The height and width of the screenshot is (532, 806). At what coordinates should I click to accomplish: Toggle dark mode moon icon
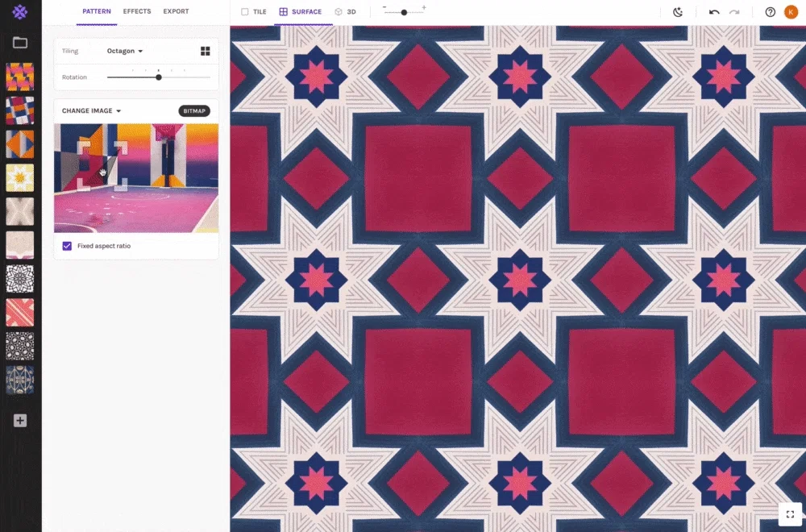[x=678, y=12]
